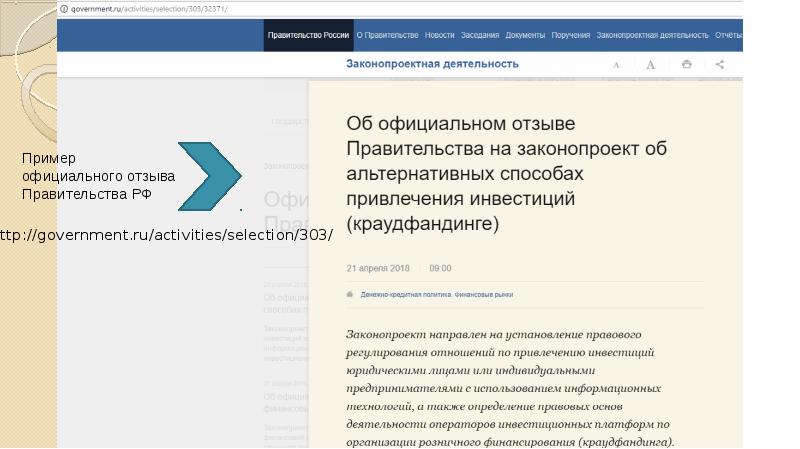The image size is (800, 449).
Task: Click the Отчёты navigation item
Action: coord(727,35)
